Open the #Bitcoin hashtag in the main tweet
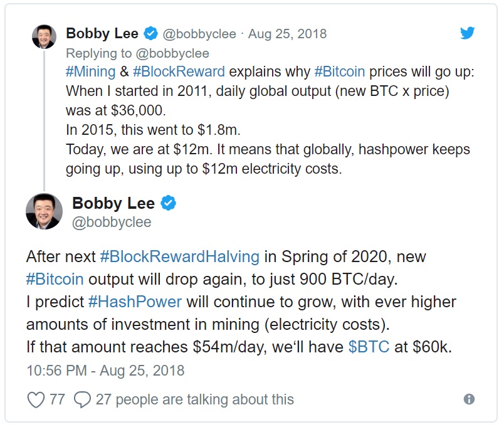This screenshot has width=504, height=427. [55, 279]
